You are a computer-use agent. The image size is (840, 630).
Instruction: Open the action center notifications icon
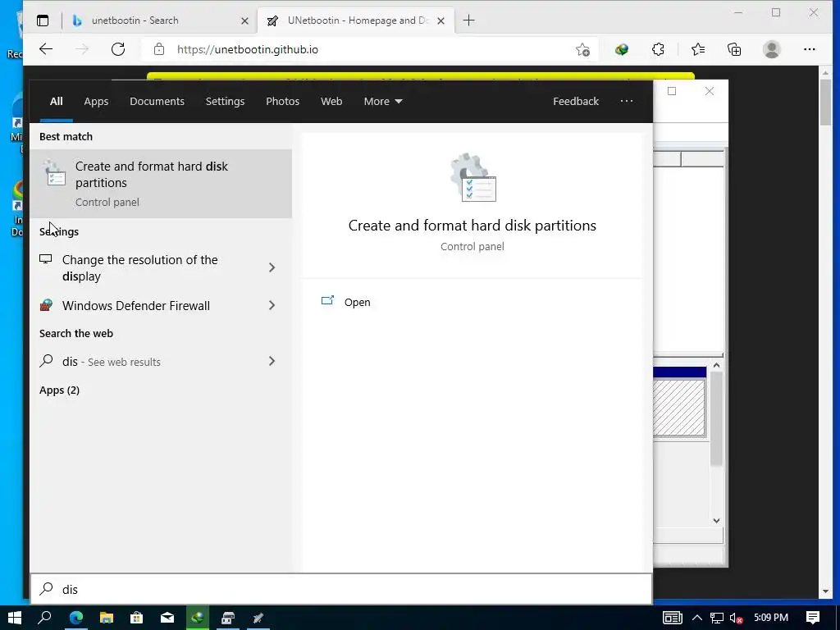tap(813, 618)
